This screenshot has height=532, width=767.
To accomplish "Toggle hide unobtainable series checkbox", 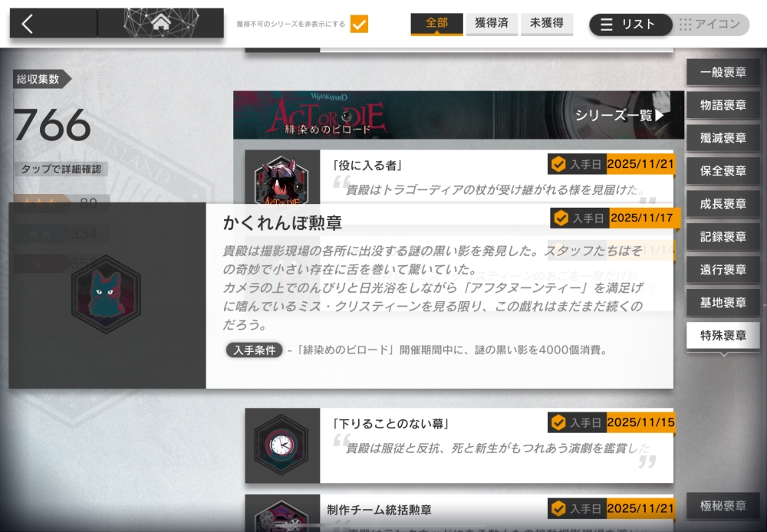I will [x=359, y=24].
